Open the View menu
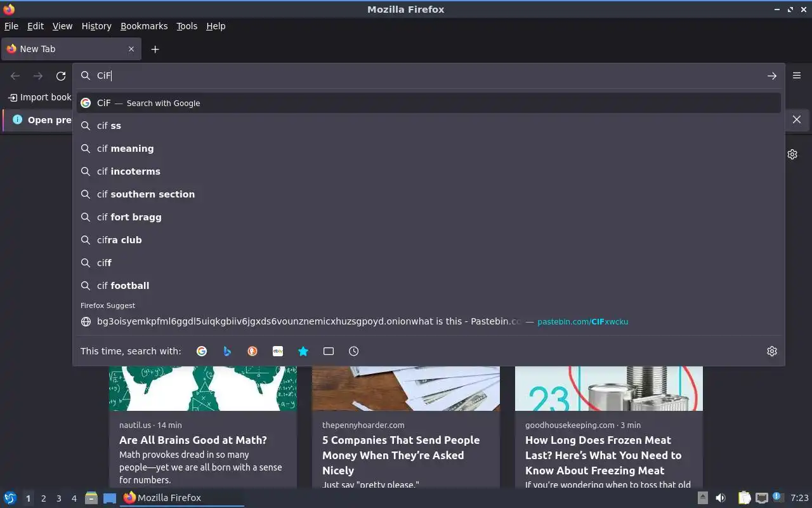 [62, 26]
